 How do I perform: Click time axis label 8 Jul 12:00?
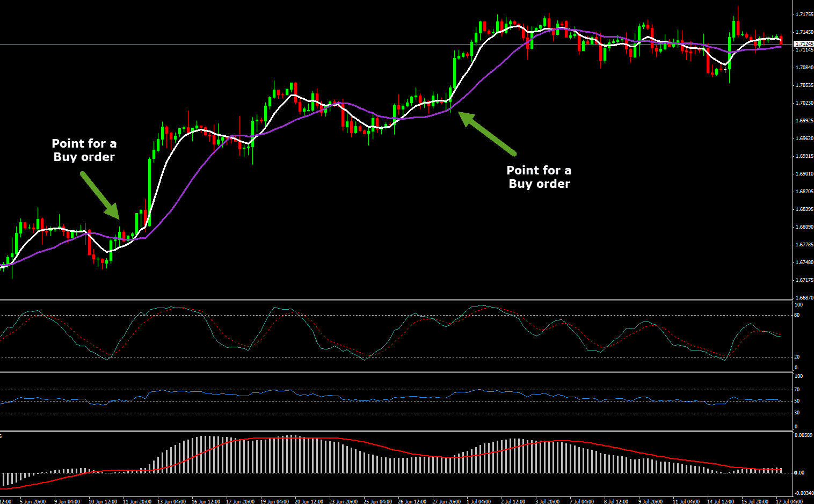pyautogui.click(x=616, y=501)
